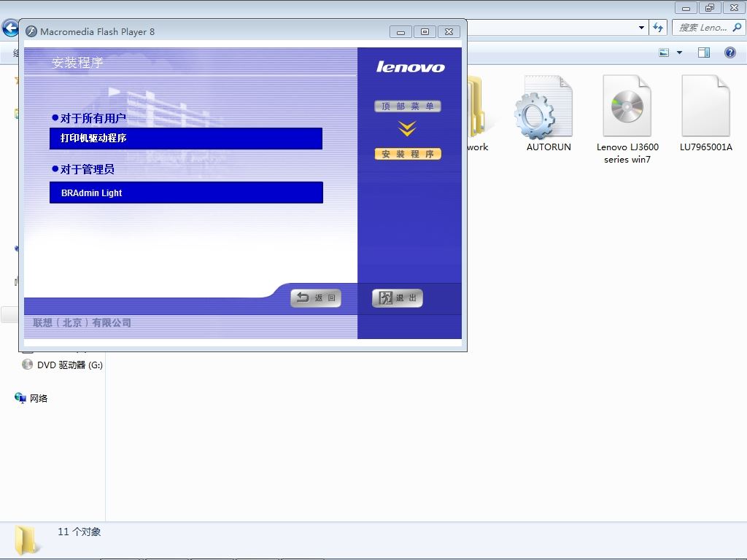Restore down the Explorer window
Image resolution: width=747 pixels, height=560 pixels.
pyautogui.click(x=710, y=8)
